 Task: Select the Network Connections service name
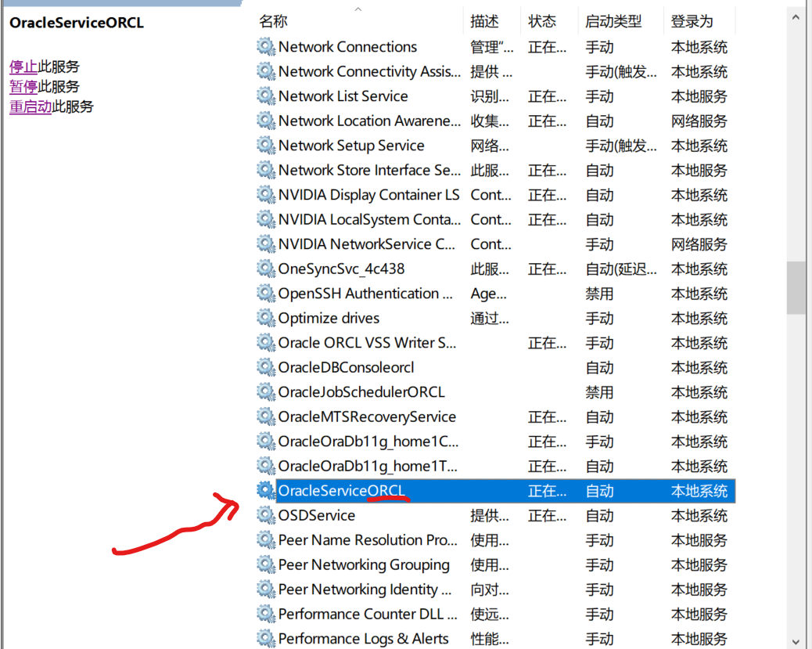coord(347,47)
